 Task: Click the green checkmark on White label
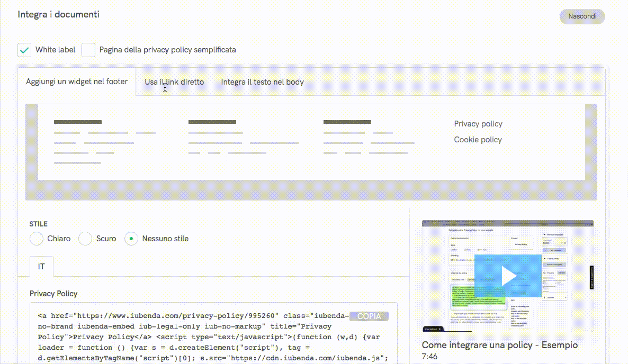tap(24, 50)
